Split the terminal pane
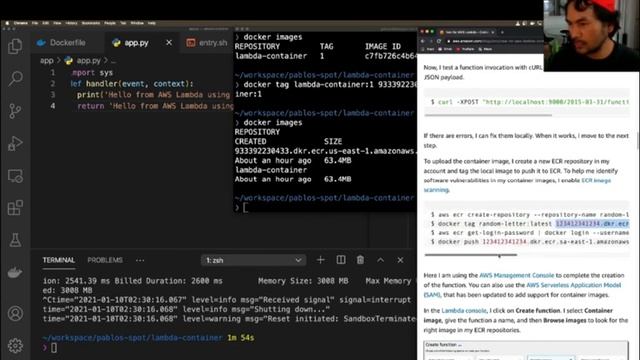Viewport: 640px width, 360px height. tap(341, 260)
